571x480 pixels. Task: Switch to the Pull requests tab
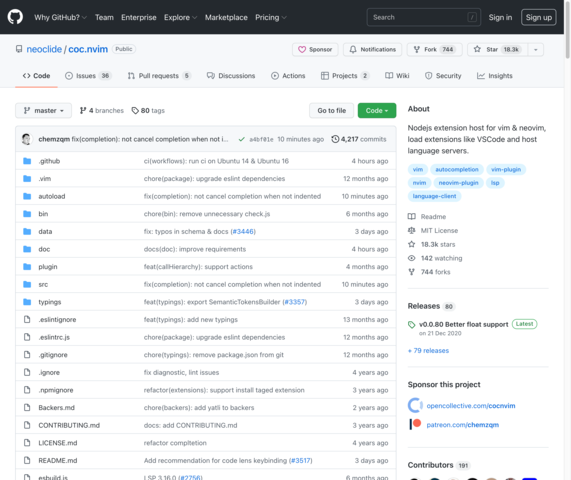159,76
